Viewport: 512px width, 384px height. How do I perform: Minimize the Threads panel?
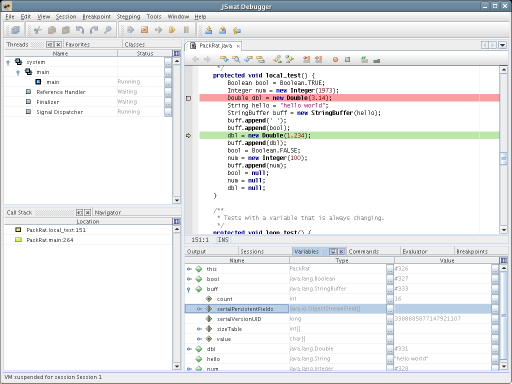pos(50,44)
